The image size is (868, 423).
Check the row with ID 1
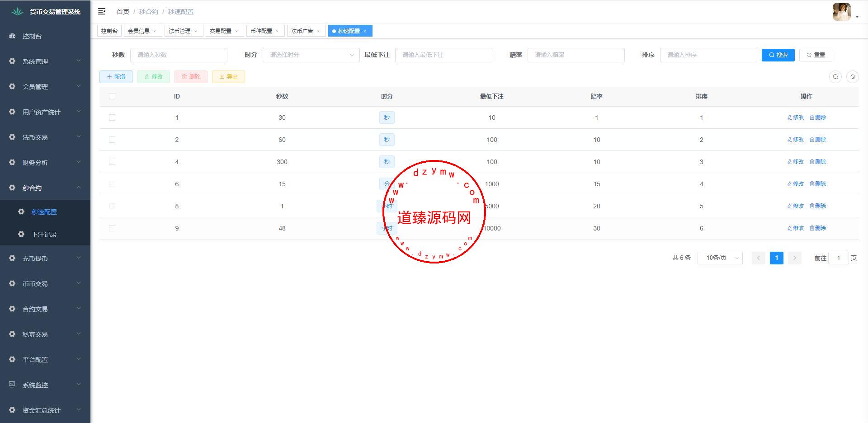pos(112,117)
